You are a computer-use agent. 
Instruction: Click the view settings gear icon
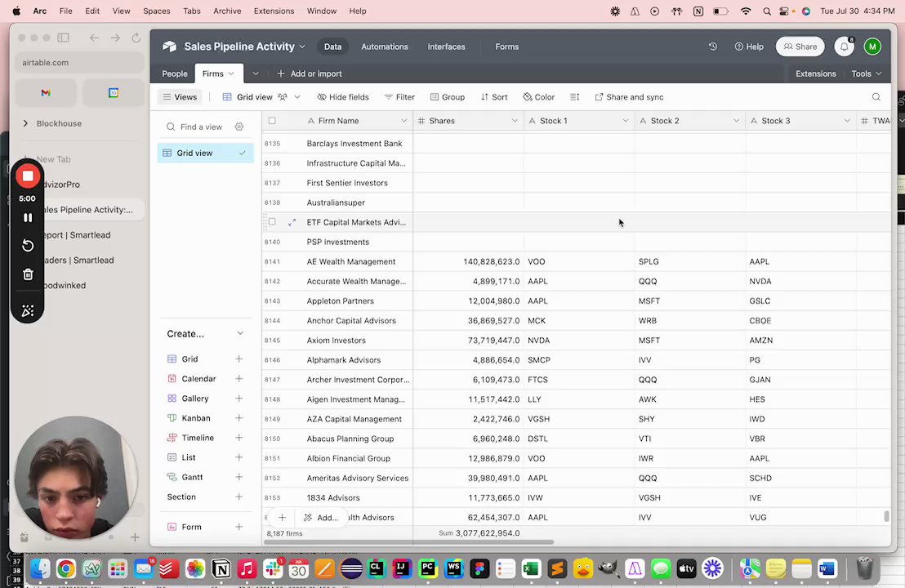click(239, 127)
